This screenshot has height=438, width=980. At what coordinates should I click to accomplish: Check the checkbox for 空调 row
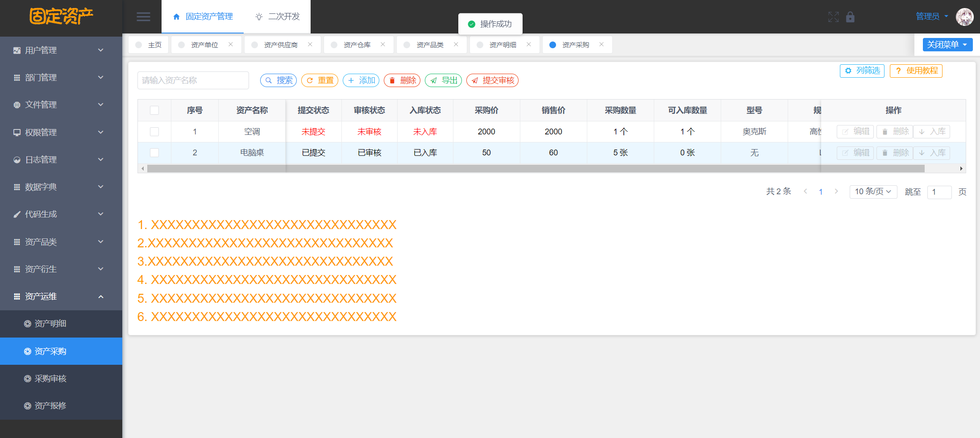point(154,132)
